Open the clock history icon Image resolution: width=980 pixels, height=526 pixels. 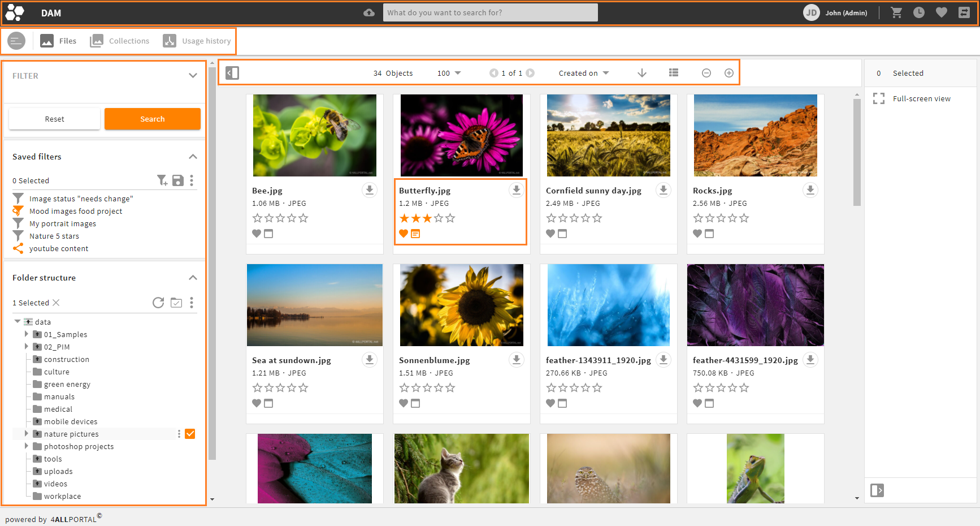pyautogui.click(x=919, y=12)
